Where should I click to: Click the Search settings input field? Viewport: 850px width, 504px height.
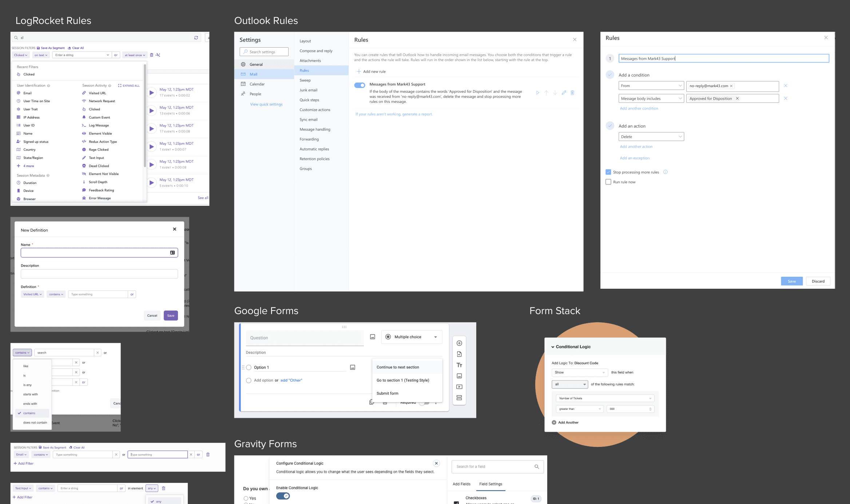[264, 52]
